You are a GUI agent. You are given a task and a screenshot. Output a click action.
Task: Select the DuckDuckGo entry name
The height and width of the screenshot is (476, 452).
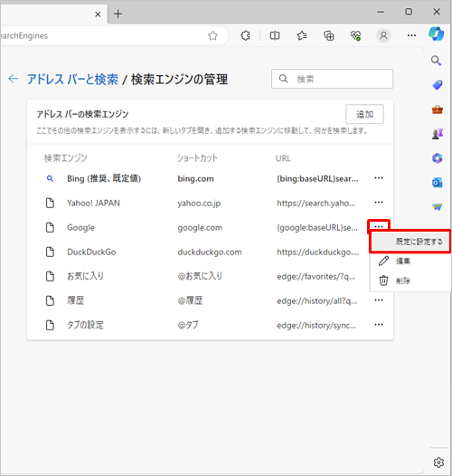click(91, 252)
